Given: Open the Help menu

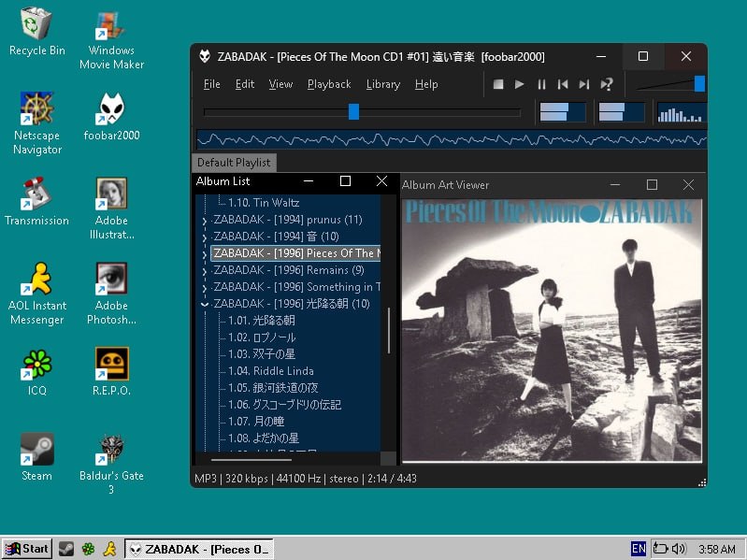Looking at the screenshot, I should (426, 84).
